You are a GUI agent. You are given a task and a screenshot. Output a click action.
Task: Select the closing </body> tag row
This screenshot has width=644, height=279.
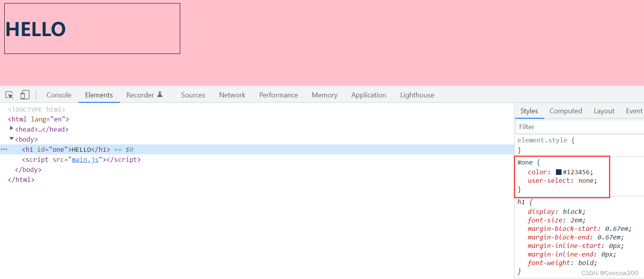tap(257, 170)
